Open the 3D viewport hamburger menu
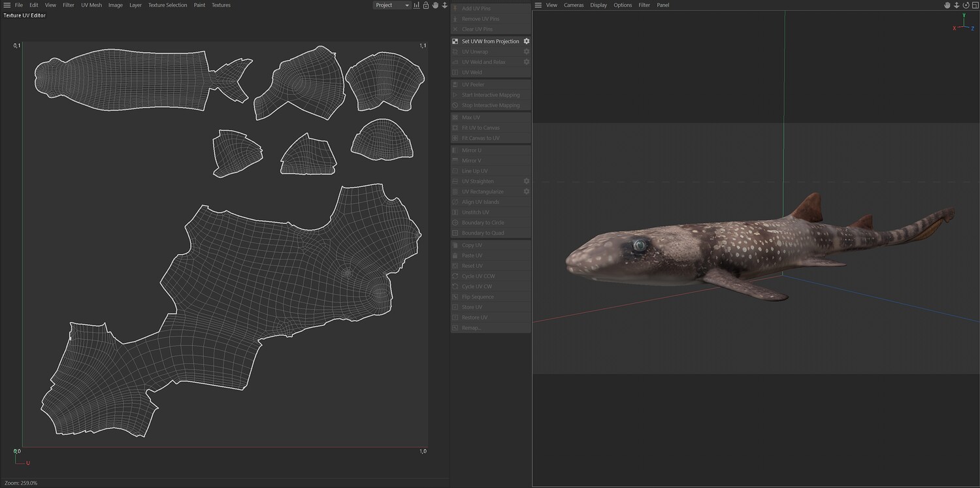Screen dimensions: 980x488 538,5
